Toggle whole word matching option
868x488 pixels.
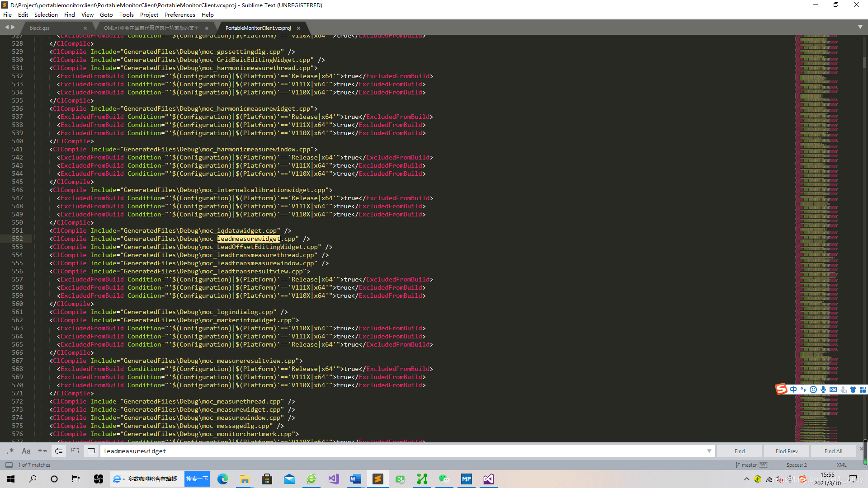click(42, 451)
